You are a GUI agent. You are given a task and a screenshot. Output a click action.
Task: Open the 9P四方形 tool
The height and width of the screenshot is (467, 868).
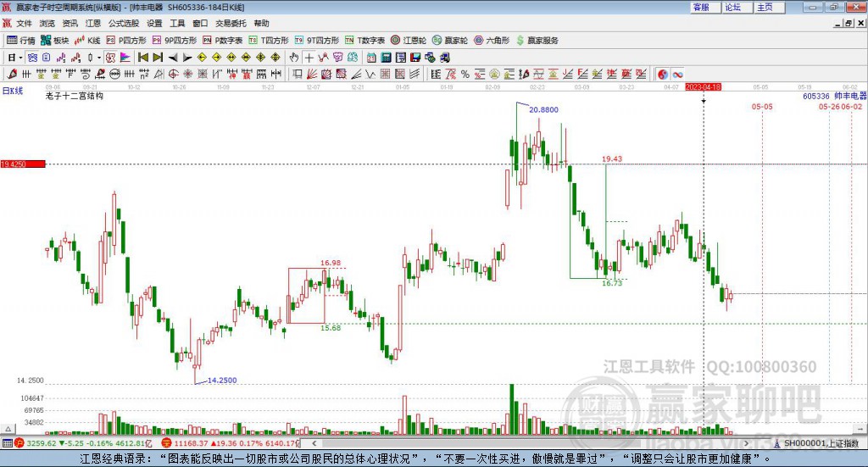click(x=175, y=41)
